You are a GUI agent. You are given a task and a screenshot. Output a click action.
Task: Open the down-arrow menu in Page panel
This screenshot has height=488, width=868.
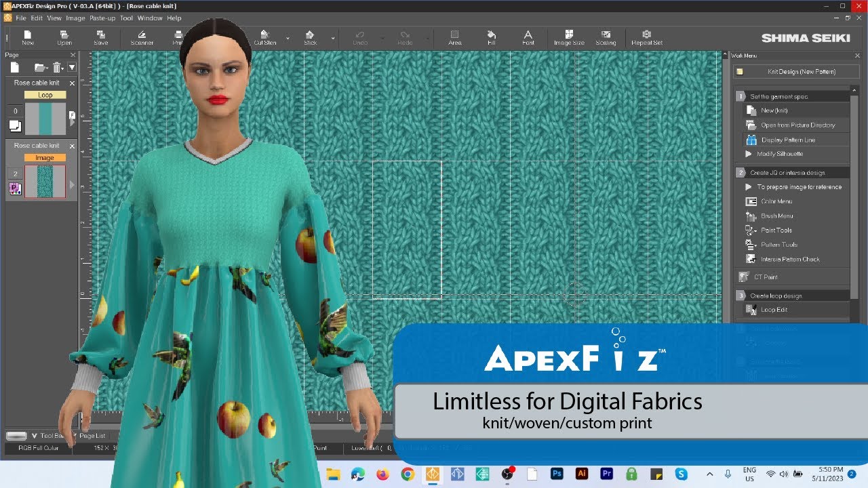(x=72, y=67)
